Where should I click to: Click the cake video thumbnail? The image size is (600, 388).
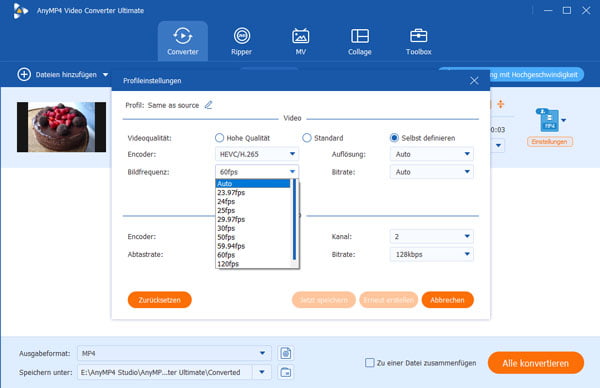(x=62, y=127)
